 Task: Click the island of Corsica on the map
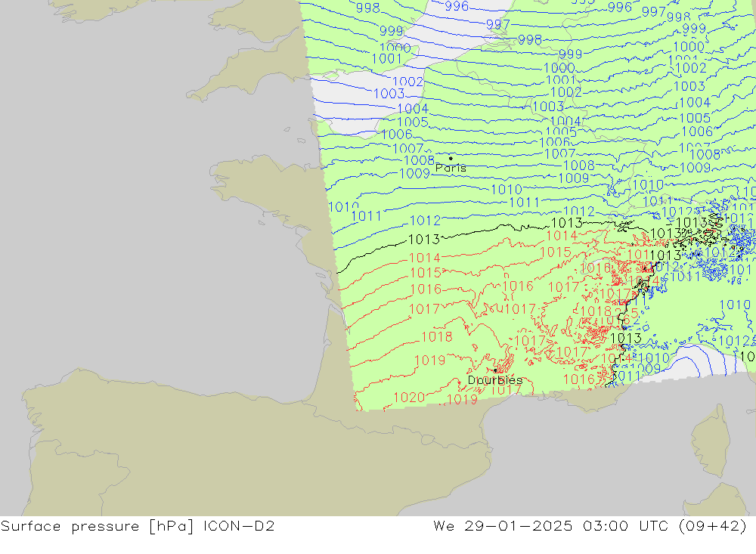click(710, 441)
